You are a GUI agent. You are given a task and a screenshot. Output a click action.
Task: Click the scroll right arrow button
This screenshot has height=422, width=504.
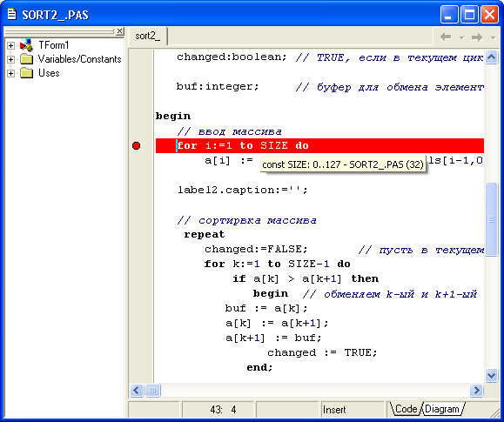point(476,390)
